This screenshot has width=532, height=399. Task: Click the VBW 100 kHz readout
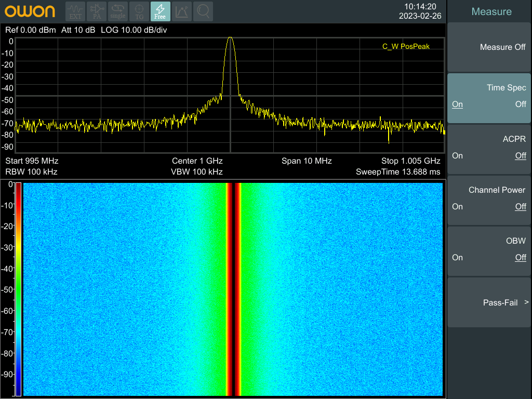click(197, 171)
